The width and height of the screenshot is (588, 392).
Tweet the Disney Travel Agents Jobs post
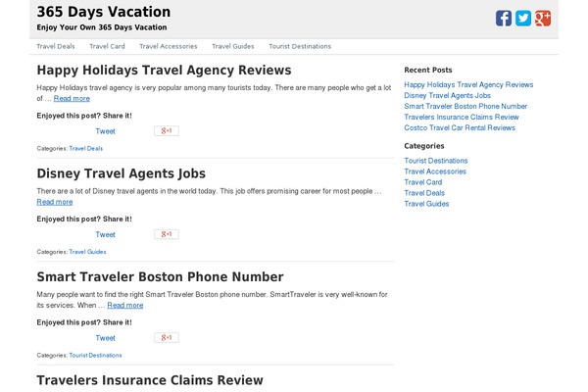point(106,235)
